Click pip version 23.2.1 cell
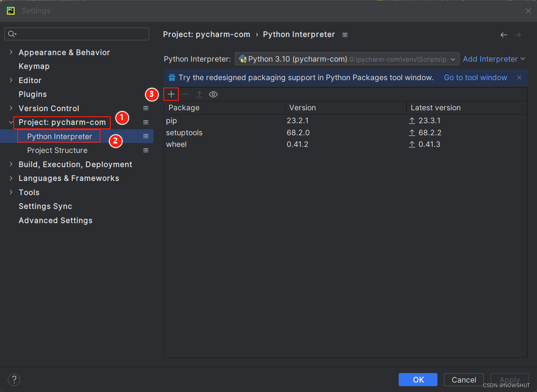This screenshot has height=392, width=537. tap(297, 121)
